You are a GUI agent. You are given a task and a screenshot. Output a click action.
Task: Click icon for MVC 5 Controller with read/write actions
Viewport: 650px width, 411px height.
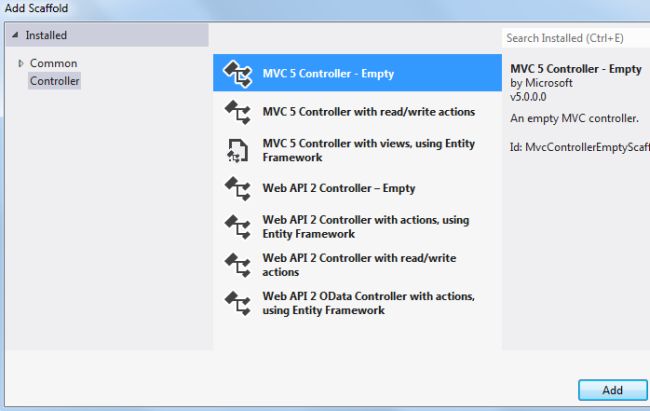[236, 112]
